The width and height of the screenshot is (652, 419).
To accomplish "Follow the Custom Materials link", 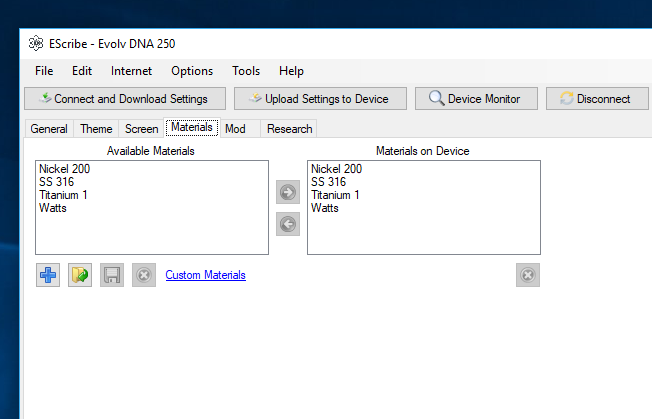I will point(205,275).
